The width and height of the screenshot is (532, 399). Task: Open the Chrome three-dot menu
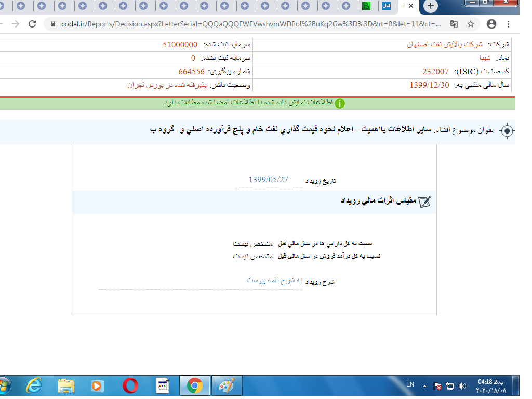point(508,24)
